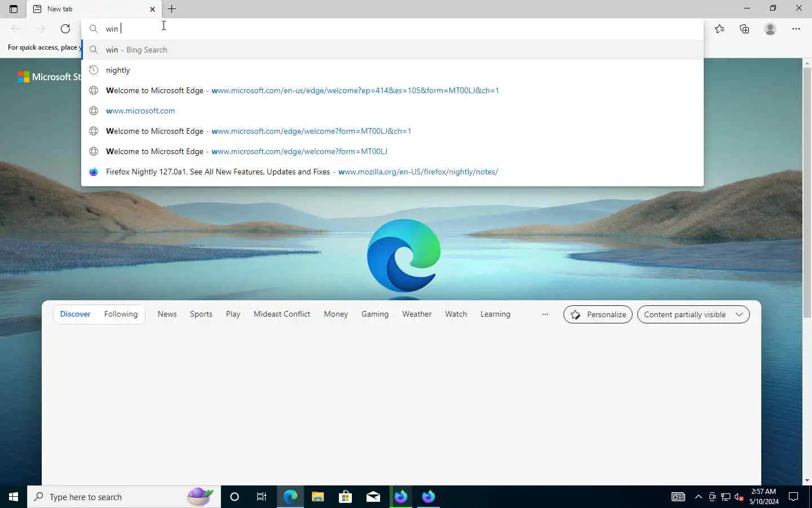
Task: Open the network tray icon
Action: (x=726, y=497)
